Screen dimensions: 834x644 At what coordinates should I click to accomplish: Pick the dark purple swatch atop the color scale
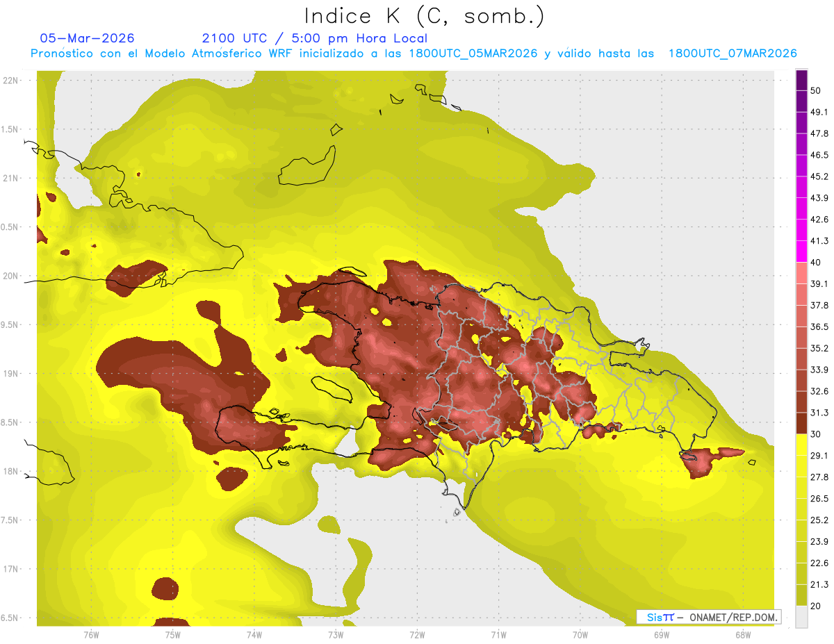tap(801, 80)
